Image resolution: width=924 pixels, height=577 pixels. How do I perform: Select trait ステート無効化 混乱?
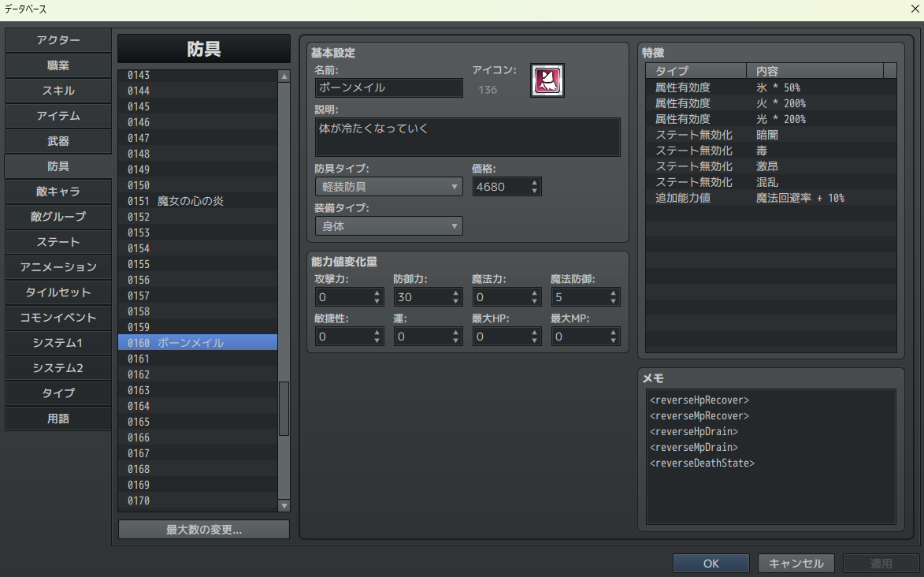[x=770, y=182]
